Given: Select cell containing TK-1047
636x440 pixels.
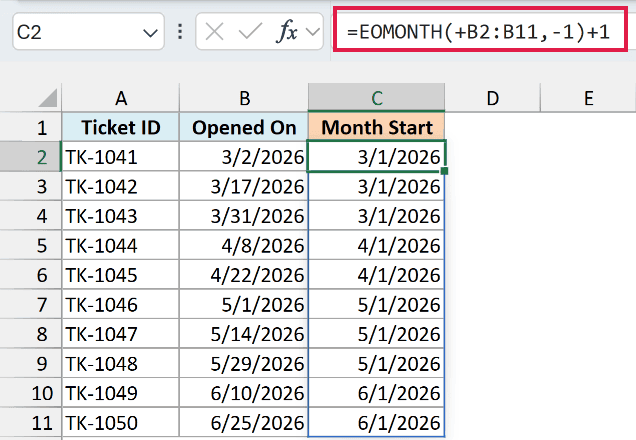Looking at the screenshot, I should (x=120, y=334).
